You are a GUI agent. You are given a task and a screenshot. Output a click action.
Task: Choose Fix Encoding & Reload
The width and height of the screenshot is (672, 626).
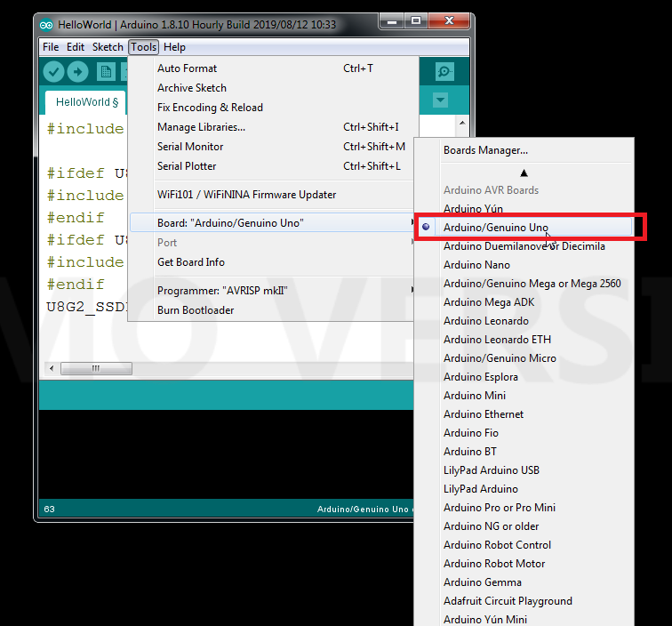[272, 108]
